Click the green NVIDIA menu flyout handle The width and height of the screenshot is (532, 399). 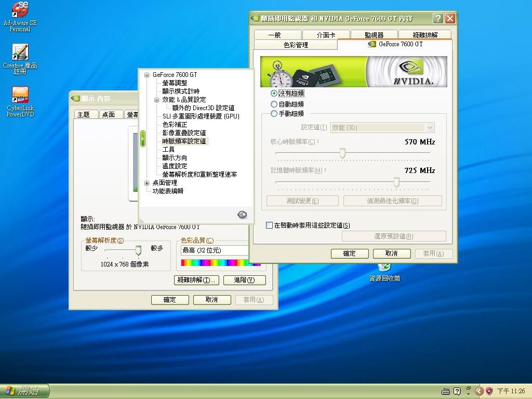tap(142, 139)
